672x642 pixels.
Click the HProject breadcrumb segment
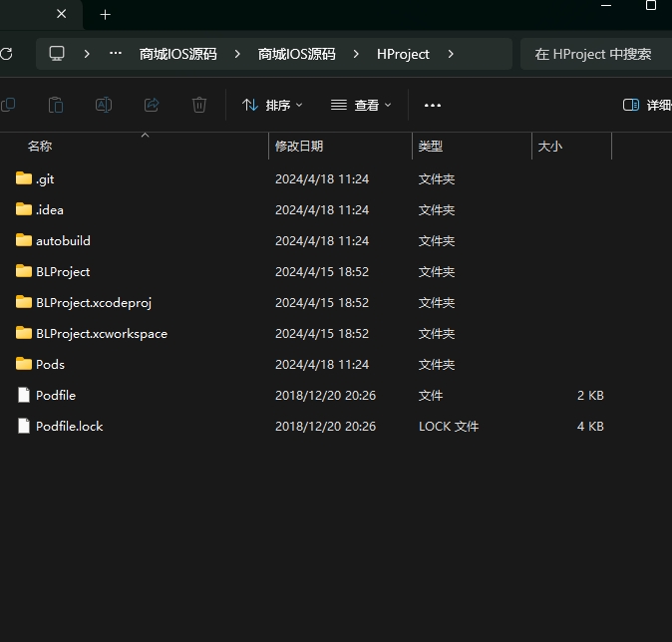coord(403,54)
